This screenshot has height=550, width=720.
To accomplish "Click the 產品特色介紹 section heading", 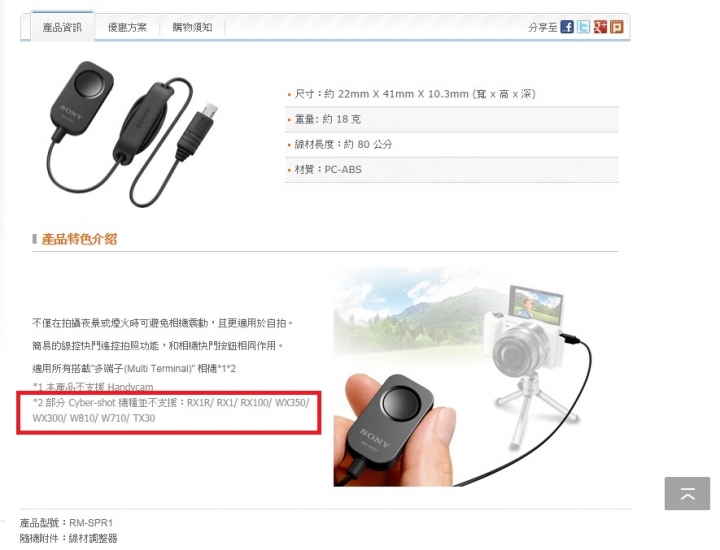I will [x=79, y=239].
